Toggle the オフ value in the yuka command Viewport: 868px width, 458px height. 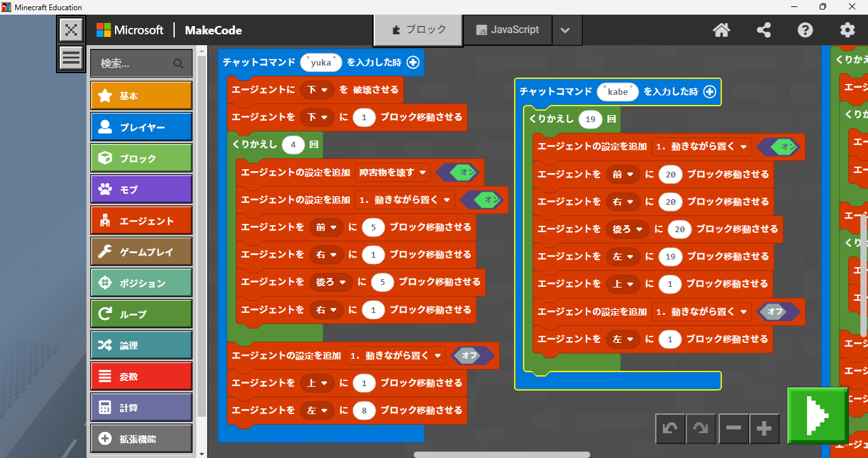coord(472,356)
